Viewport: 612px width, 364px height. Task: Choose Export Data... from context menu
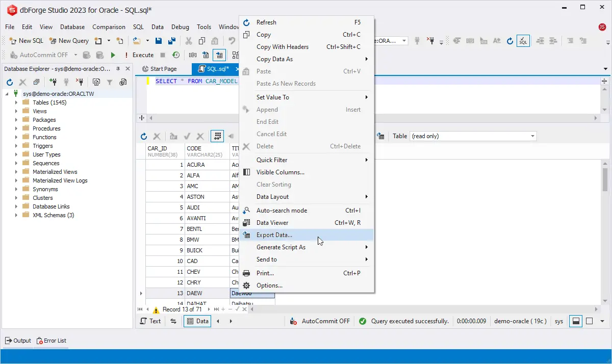[x=274, y=235]
